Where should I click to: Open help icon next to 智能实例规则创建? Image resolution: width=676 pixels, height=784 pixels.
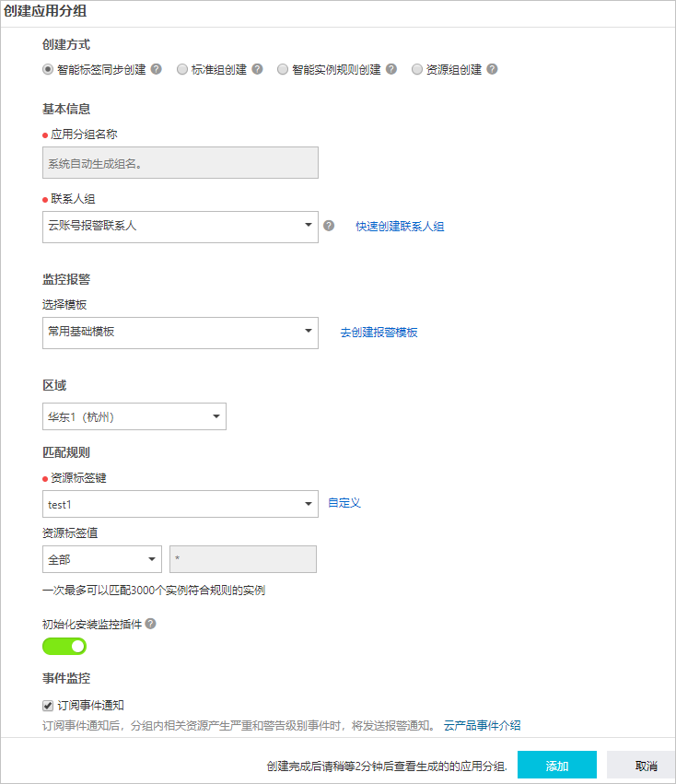pyautogui.click(x=391, y=69)
